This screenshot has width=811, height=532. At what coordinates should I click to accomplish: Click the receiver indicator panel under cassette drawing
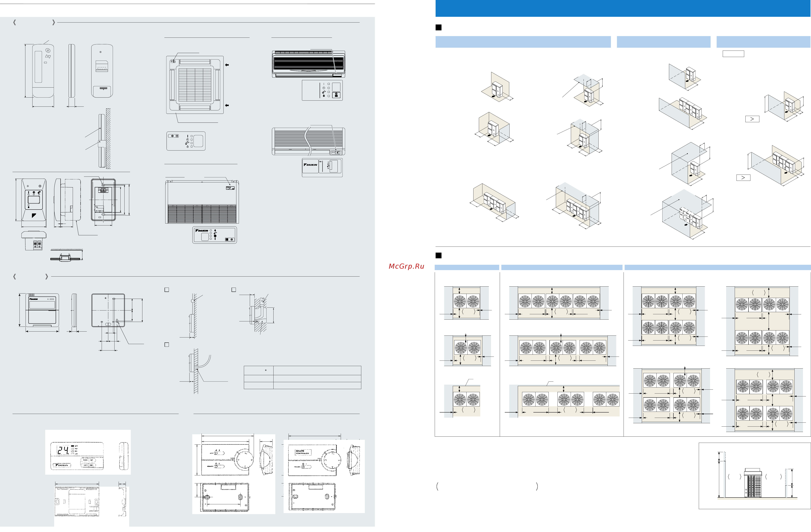point(186,141)
